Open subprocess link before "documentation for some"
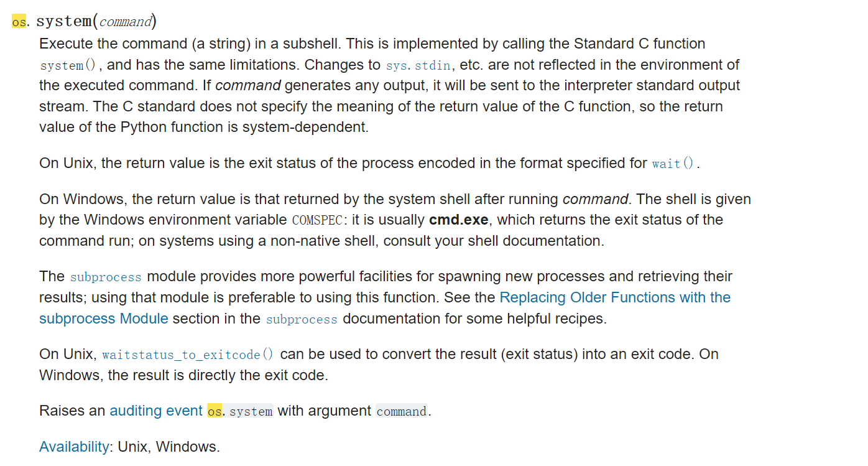Screen dimensions: 868x466 (x=302, y=319)
